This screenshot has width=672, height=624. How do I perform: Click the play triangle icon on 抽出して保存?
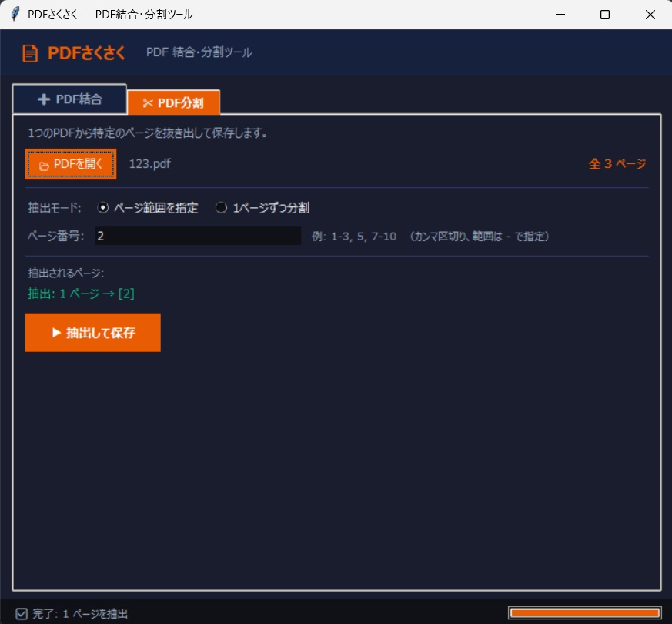(56, 332)
